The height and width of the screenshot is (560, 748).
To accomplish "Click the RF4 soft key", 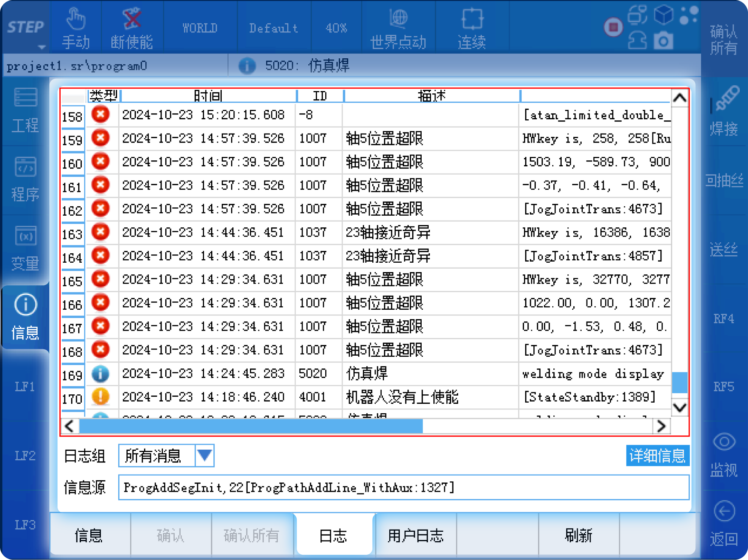I will click(723, 318).
